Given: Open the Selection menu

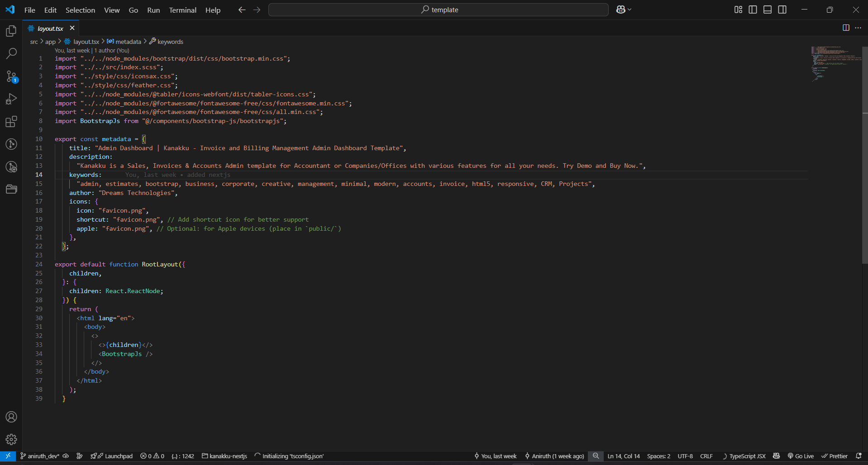Looking at the screenshot, I should (x=80, y=10).
